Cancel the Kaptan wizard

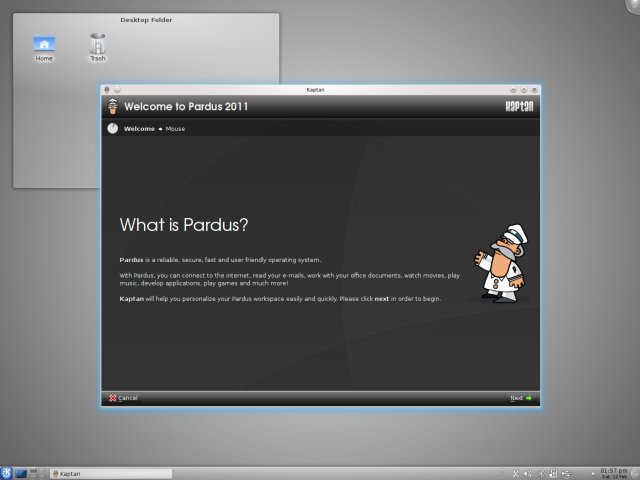click(x=123, y=398)
